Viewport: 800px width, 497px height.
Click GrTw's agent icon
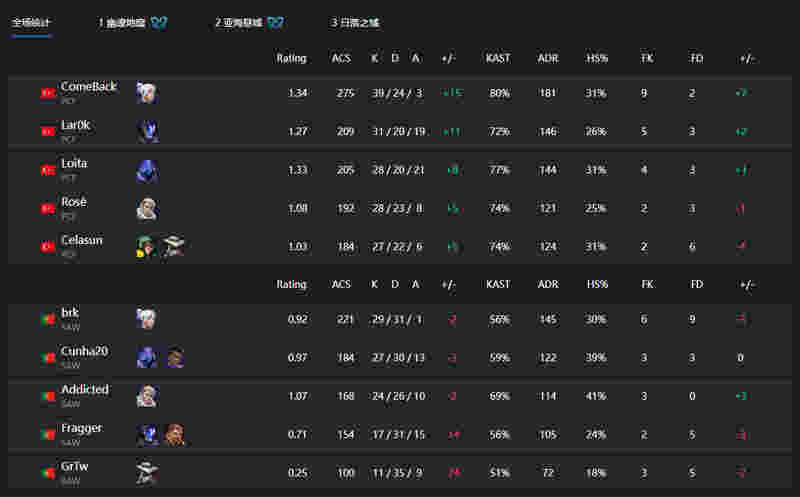point(147,473)
